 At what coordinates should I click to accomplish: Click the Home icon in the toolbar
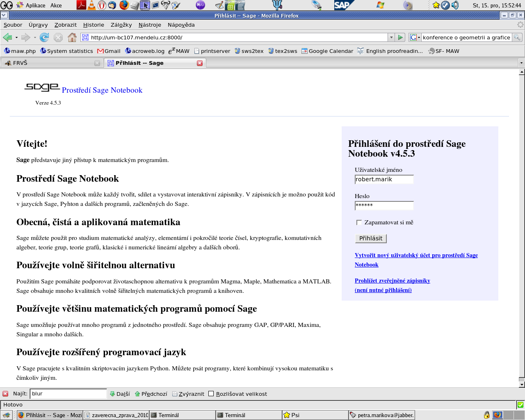click(72, 37)
